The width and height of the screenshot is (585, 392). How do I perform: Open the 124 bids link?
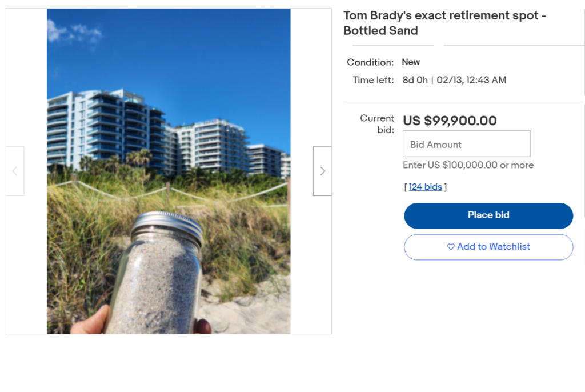tap(425, 187)
